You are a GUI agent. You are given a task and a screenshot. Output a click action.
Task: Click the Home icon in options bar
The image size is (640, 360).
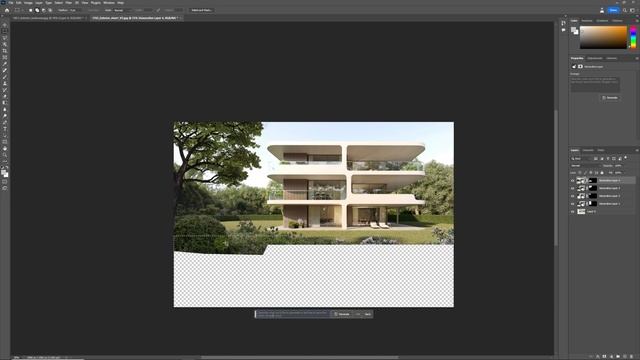click(7, 10)
